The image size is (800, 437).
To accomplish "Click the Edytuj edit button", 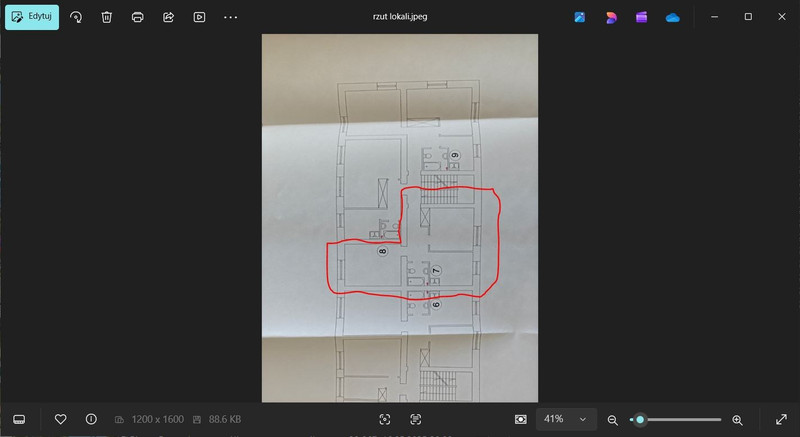I will (32, 17).
